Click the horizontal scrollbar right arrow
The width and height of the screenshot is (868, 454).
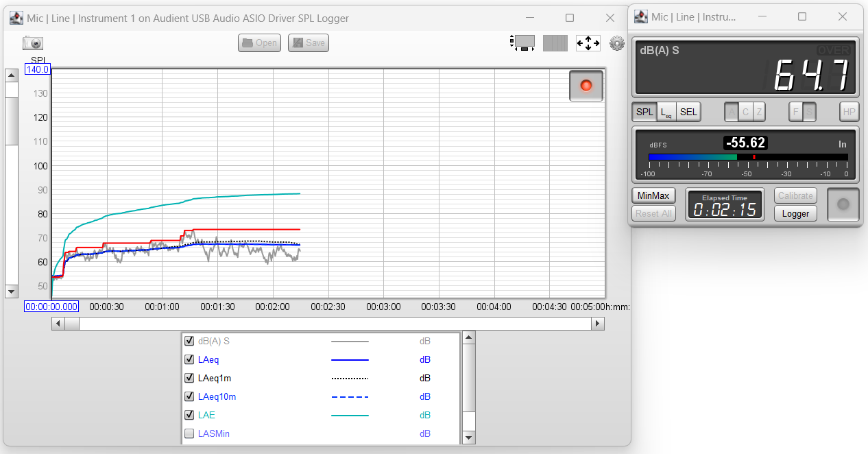[x=598, y=323]
